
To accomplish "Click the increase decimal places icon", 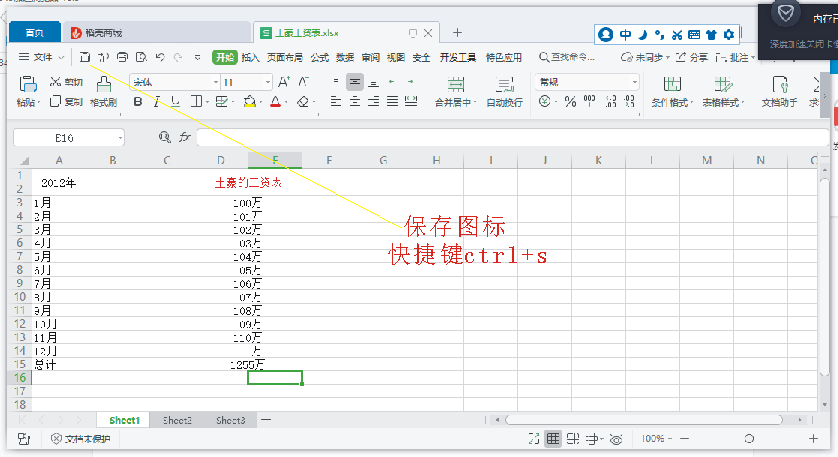I will (611, 101).
